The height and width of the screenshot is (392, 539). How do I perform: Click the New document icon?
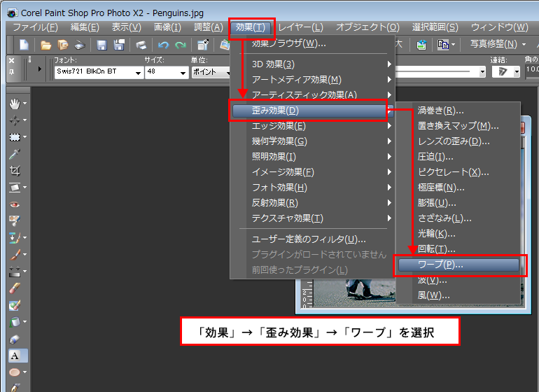point(24,45)
